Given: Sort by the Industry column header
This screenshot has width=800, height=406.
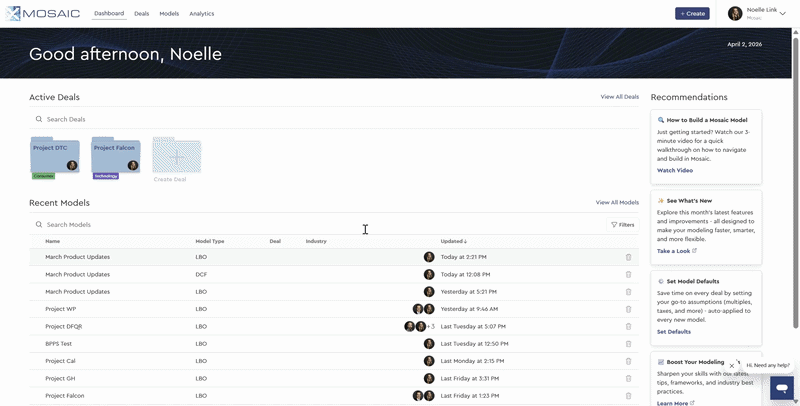Looking at the screenshot, I should coord(316,241).
